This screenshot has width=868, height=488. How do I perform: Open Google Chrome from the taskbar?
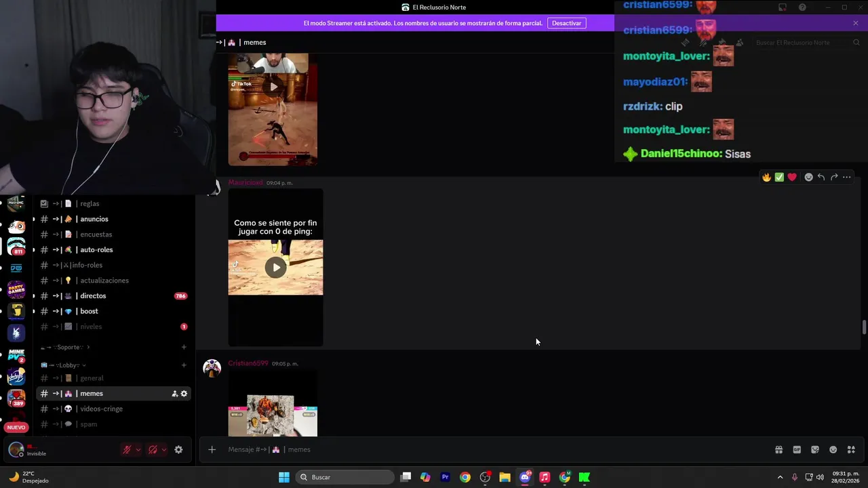pyautogui.click(x=465, y=477)
